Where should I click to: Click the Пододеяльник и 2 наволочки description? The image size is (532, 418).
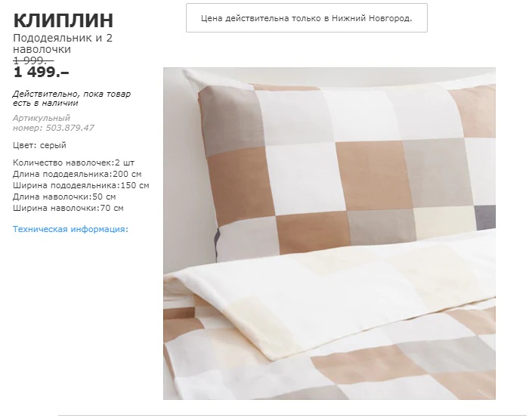[63, 43]
